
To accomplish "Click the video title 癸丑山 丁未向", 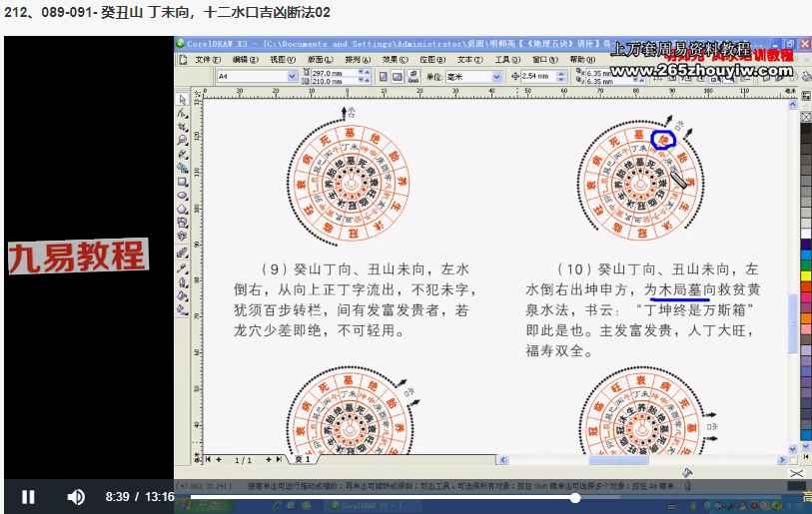I will point(145,12).
